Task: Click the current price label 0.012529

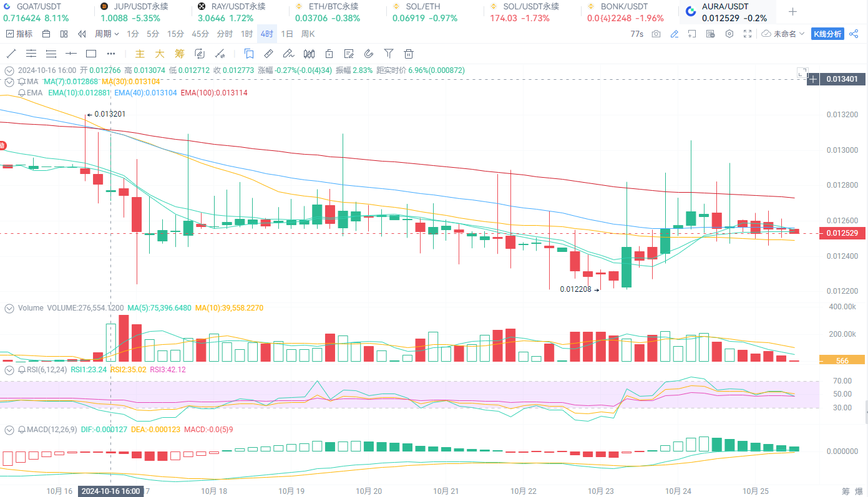Action: [x=843, y=233]
